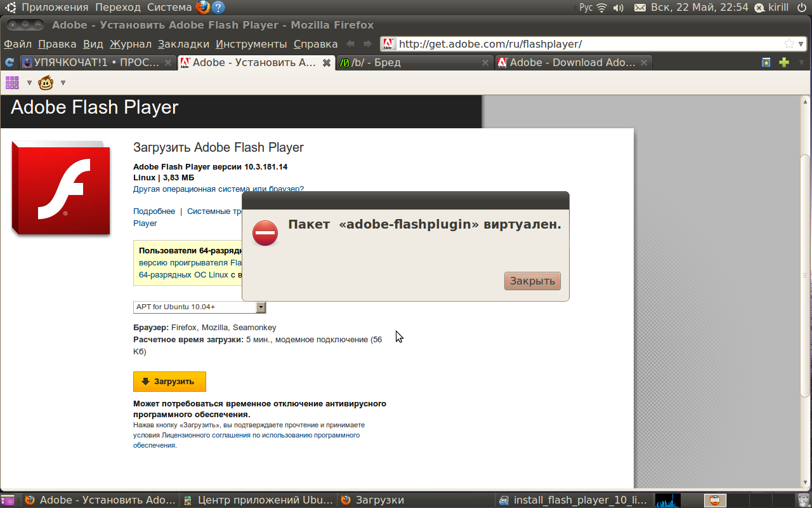The image size is (812, 508).
Task: Click the volume speaker icon
Action: [619, 8]
